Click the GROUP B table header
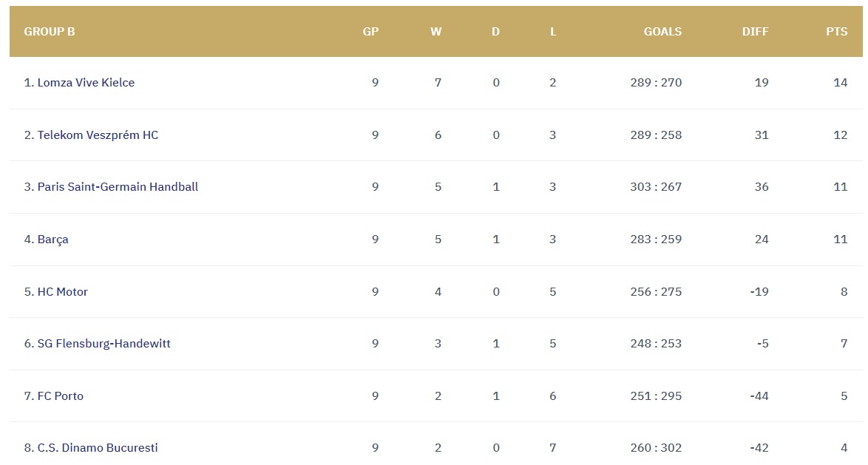The width and height of the screenshot is (868, 465). tap(50, 32)
